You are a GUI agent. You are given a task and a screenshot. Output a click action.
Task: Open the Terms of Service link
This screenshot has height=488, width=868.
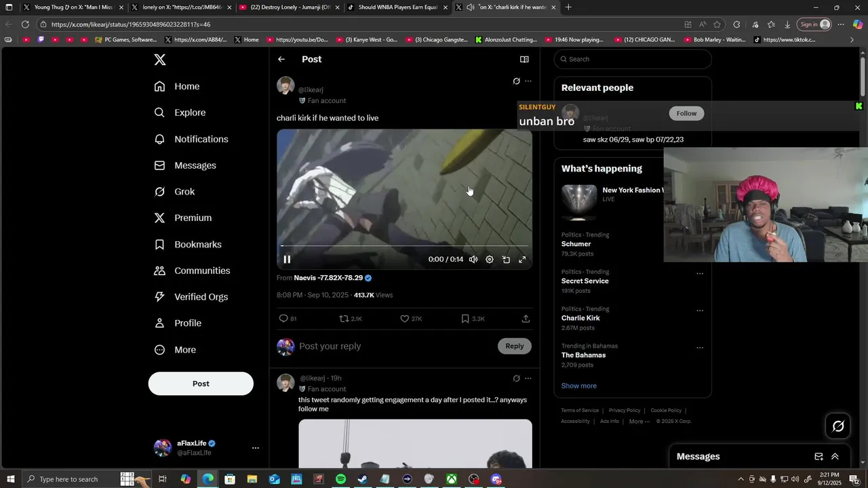click(x=580, y=410)
